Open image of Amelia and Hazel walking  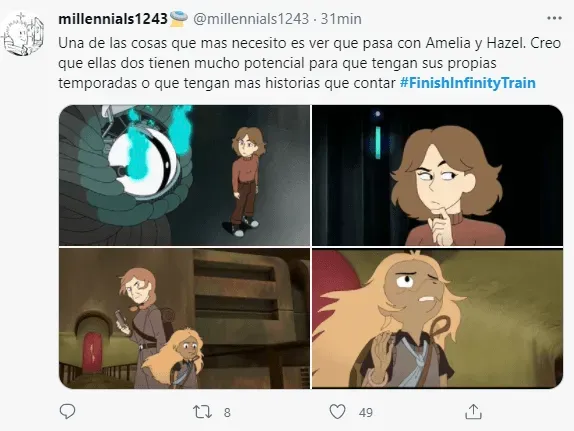pos(184,319)
